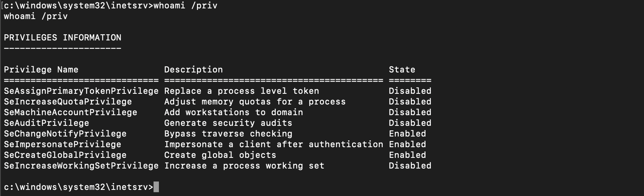Click the "Bypass traverse checking" description
The height and width of the screenshot is (196, 644).
tap(228, 134)
